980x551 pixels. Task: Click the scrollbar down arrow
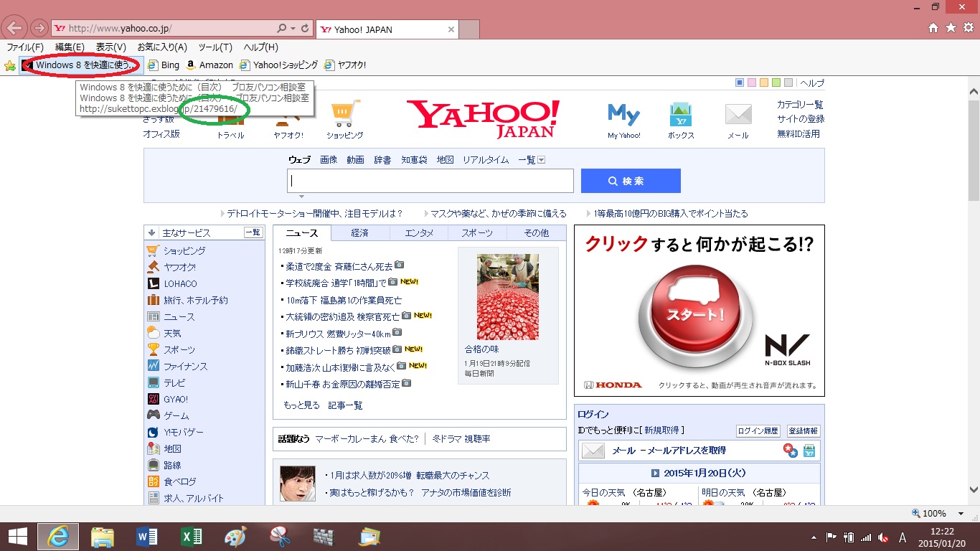(974, 491)
